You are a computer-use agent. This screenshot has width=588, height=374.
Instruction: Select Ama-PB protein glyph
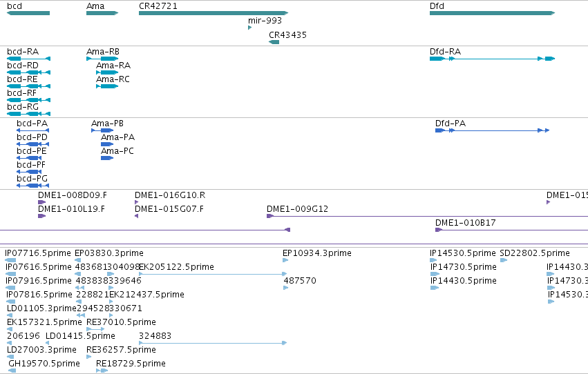click(102, 130)
